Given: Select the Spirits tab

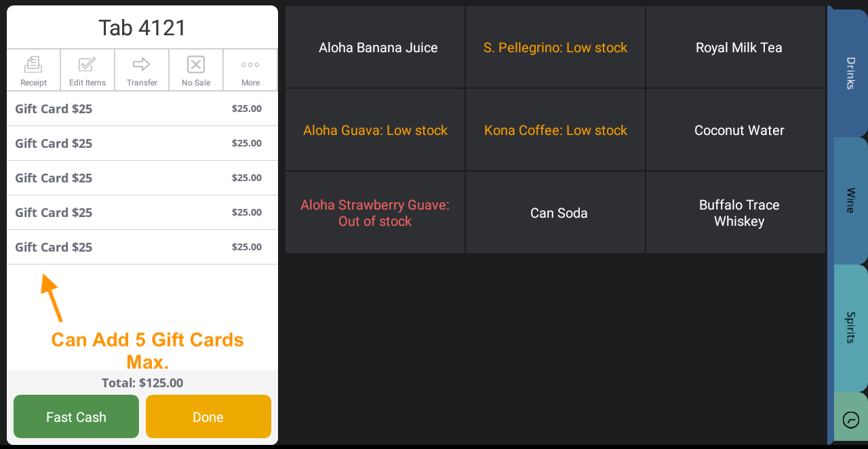Looking at the screenshot, I should point(849,328).
